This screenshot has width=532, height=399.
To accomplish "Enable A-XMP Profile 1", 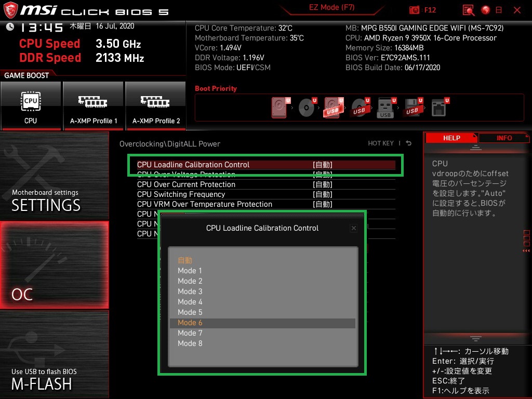I will pyautogui.click(x=94, y=106).
